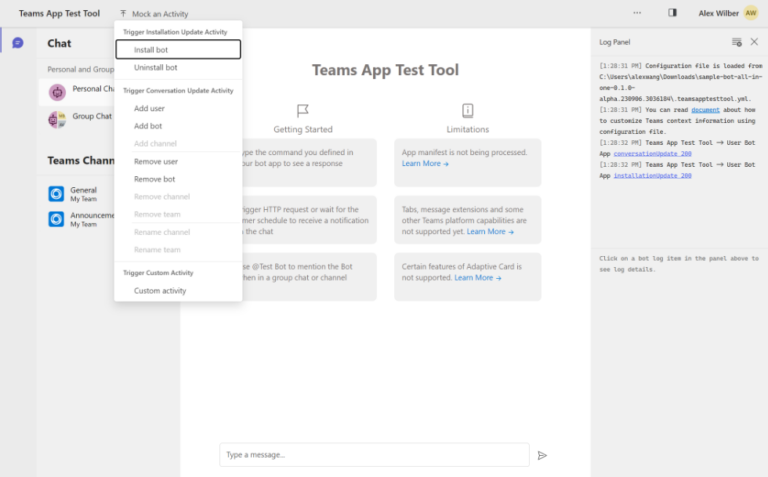Open the more options ellipsis menu
This screenshot has height=477, width=768.
(637, 13)
